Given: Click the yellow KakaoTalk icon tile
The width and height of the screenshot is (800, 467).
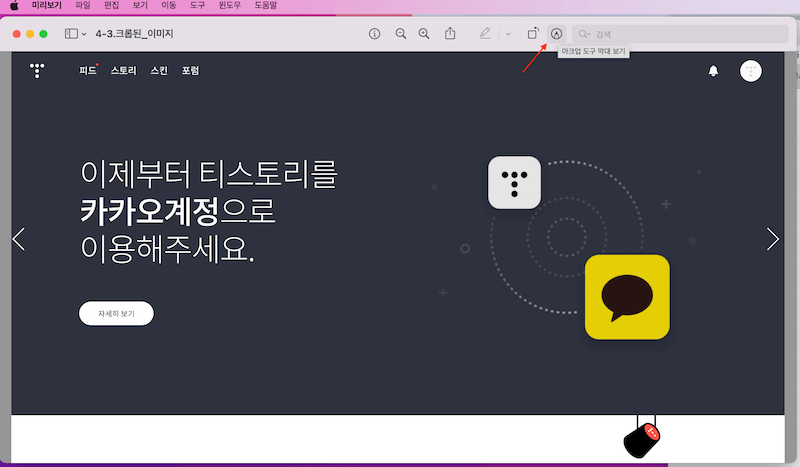Looking at the screenshot, I should (627, 297).
